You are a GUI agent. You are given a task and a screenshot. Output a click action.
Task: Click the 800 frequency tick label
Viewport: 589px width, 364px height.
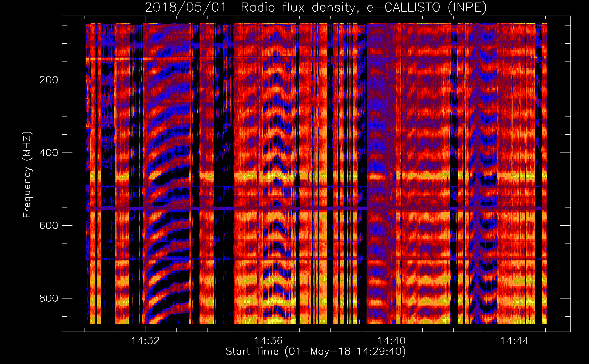(x=49, y=298)
